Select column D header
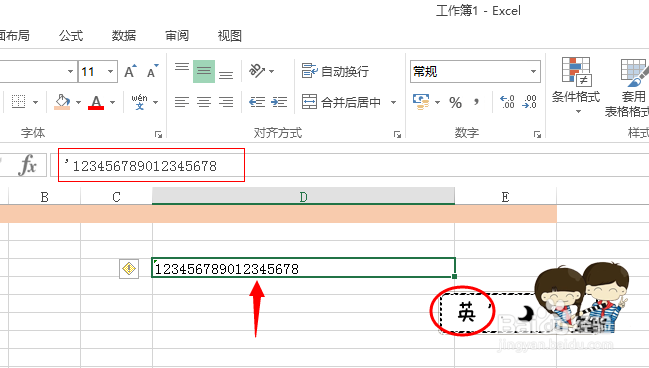Screen dimensions: 649x368 point(303,197)
